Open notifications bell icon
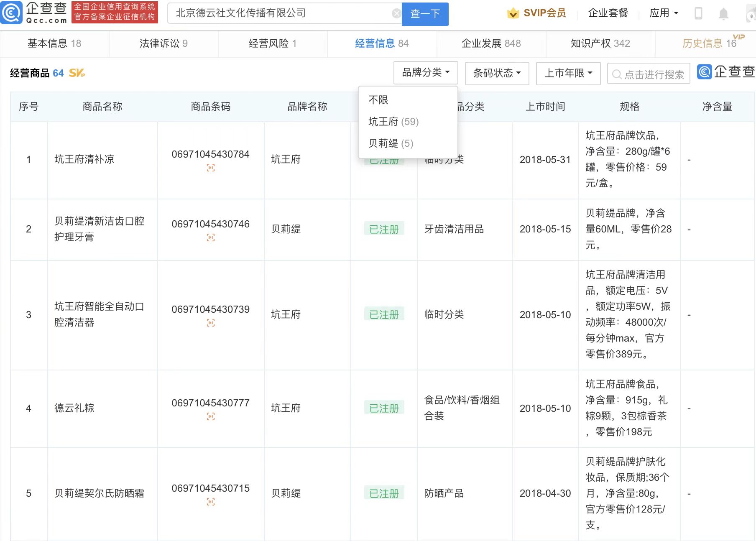Screen dimensions: 756x541 (x=723, y=14)
